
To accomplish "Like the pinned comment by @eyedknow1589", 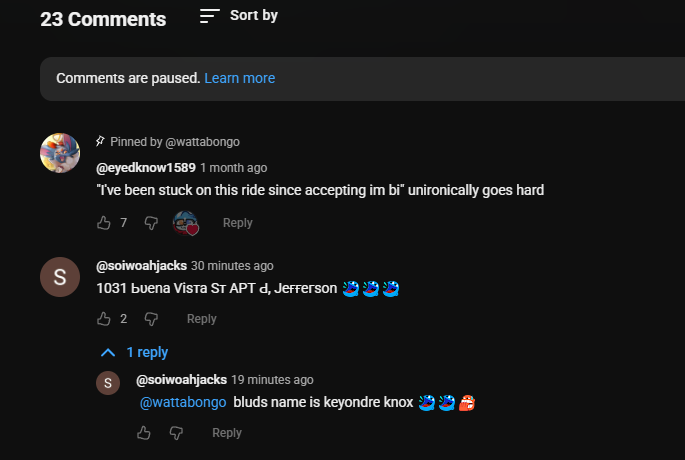I will coord(104,223).
